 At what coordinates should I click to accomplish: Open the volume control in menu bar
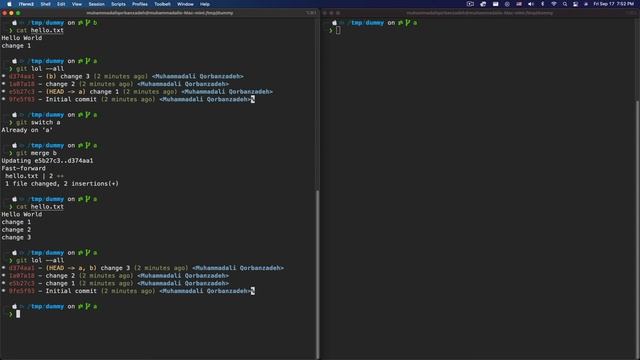pos(531,4)
